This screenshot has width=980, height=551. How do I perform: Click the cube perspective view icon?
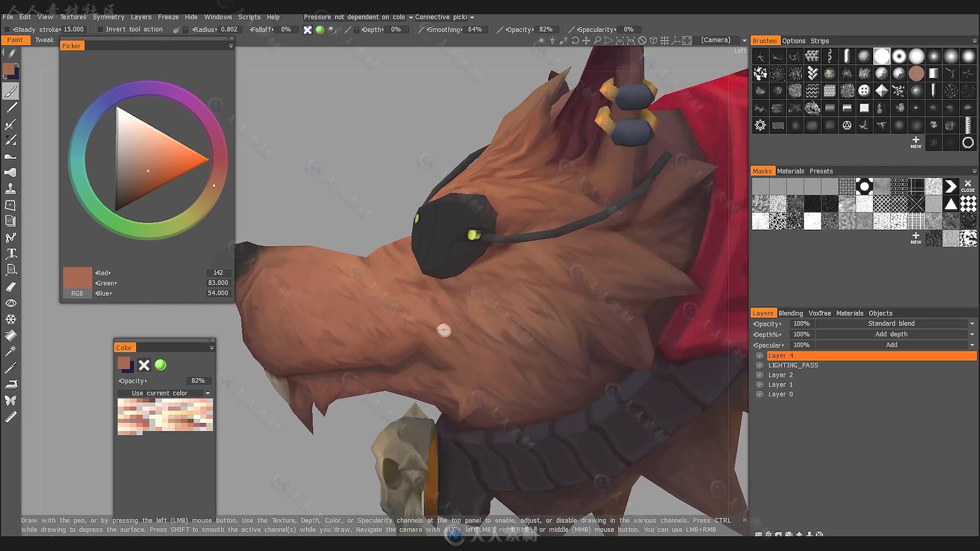(653, 40)
